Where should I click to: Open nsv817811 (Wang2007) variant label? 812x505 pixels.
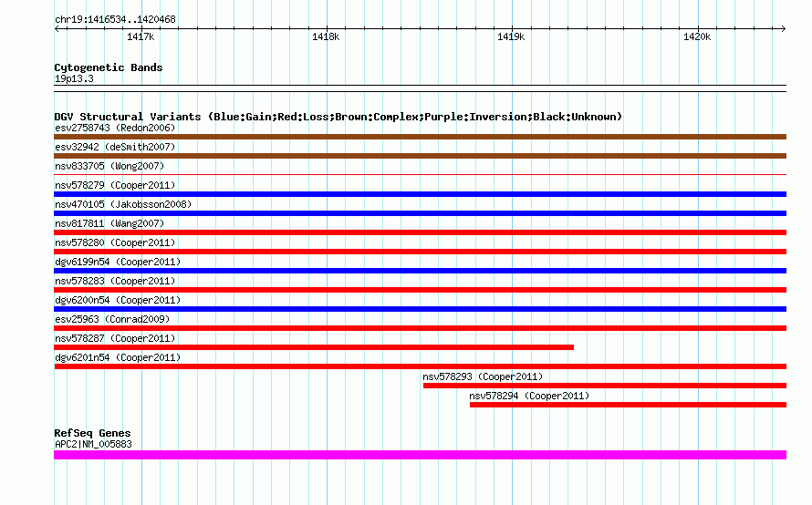(x=109, y=223)
